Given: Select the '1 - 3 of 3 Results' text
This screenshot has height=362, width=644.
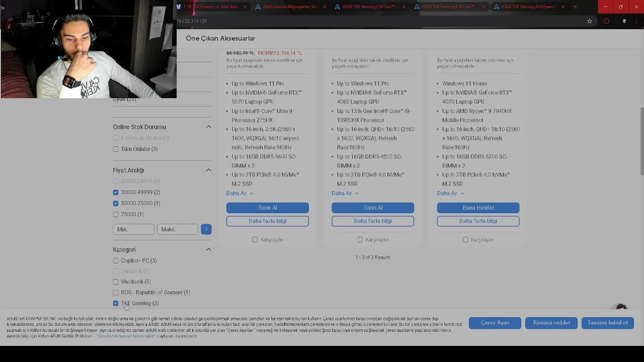Looking at the screenshot, I should 373,257.
